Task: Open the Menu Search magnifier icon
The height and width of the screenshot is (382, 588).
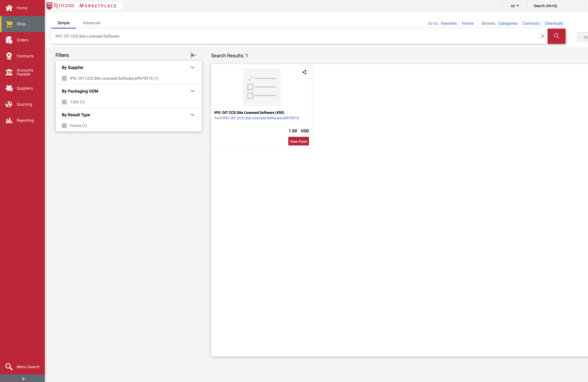Action: (9, 367)
